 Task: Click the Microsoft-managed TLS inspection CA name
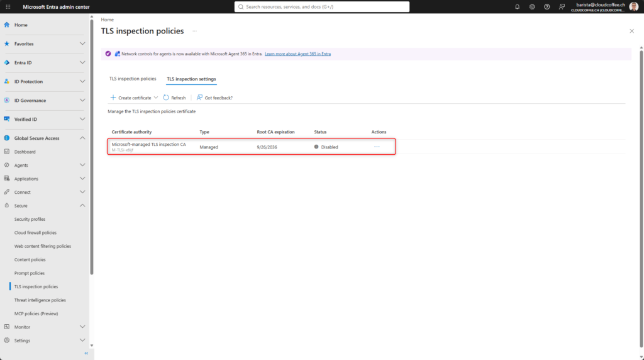click(x=148, y=144)
